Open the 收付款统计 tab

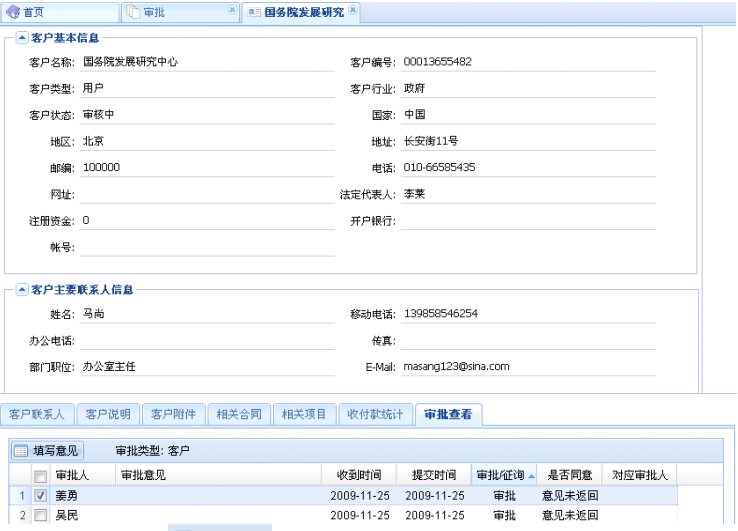[375, 414]
